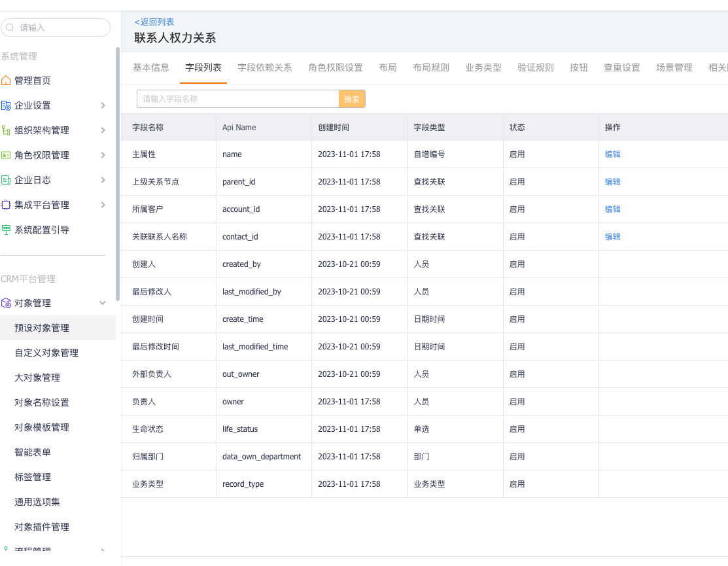The image size is (728, 566).
Task: Open 智能表单 menu item
Action: (x=33, y=452)
